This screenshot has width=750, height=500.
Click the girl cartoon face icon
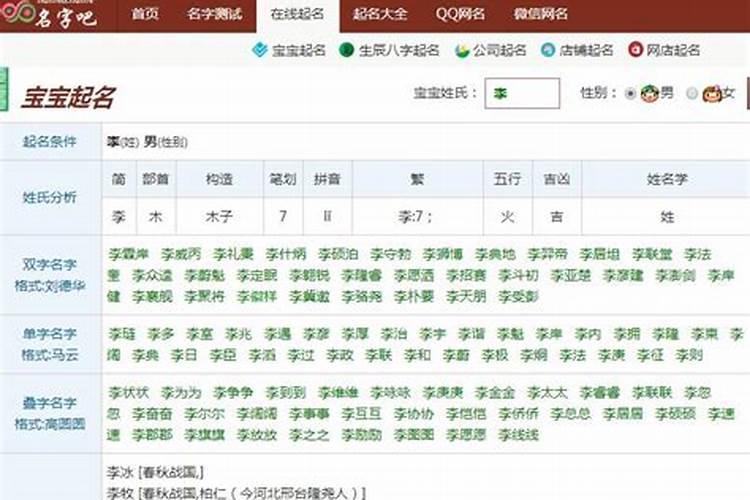(712, 93)
